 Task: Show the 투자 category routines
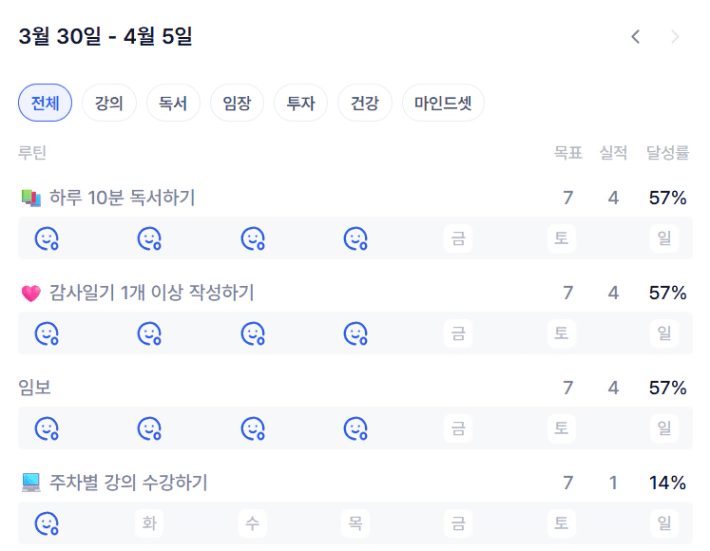point(301,103)
